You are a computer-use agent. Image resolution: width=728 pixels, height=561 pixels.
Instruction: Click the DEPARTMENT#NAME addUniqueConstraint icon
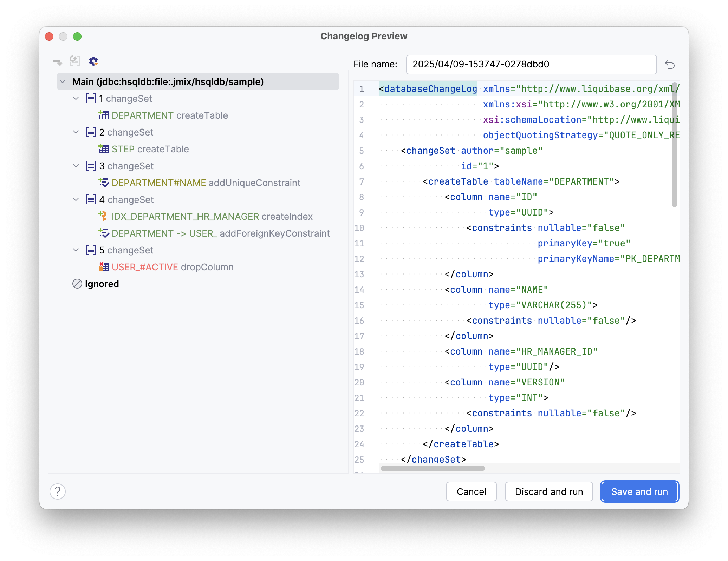(x=103, y=182)
